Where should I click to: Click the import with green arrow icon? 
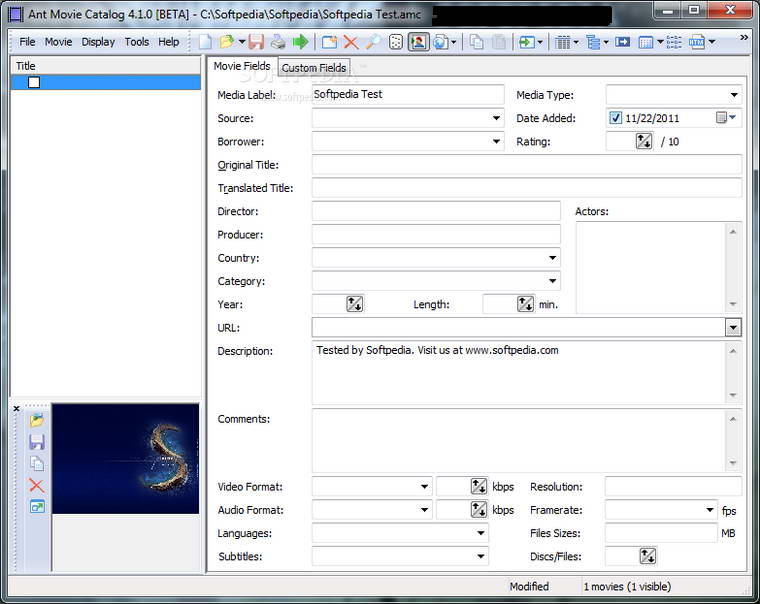[x=527, y=42]
